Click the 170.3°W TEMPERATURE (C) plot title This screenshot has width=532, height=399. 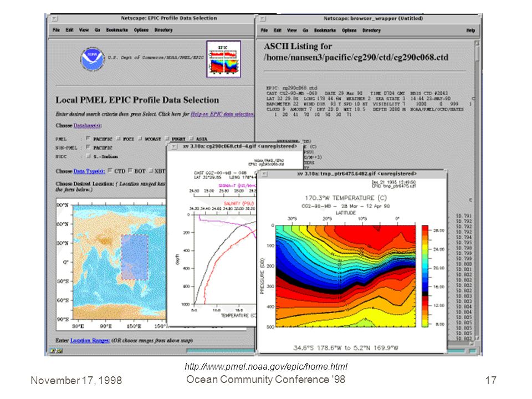point(345,198)
